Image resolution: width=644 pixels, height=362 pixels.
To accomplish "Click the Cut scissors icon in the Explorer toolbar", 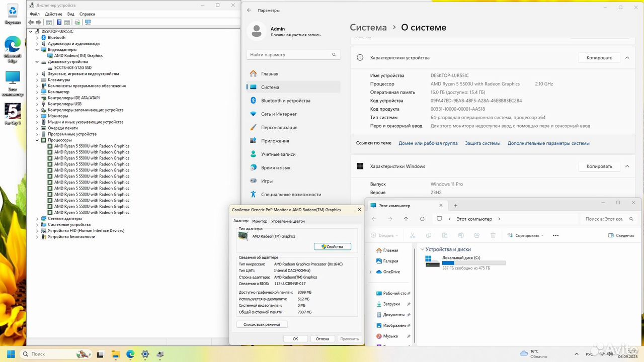I will tap(413, 235).
